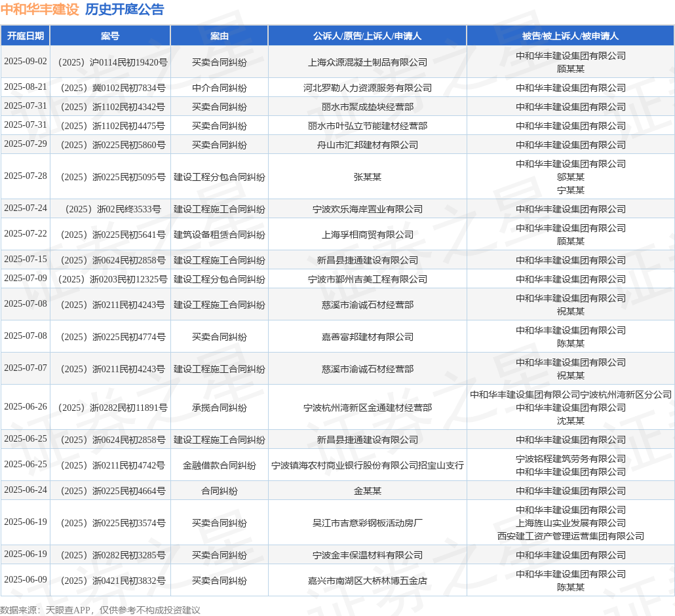The height and width of the screenshot is (616, 675).
Task: Click the 被告/被上诉人/被申请人 column header
Action: 570,36
